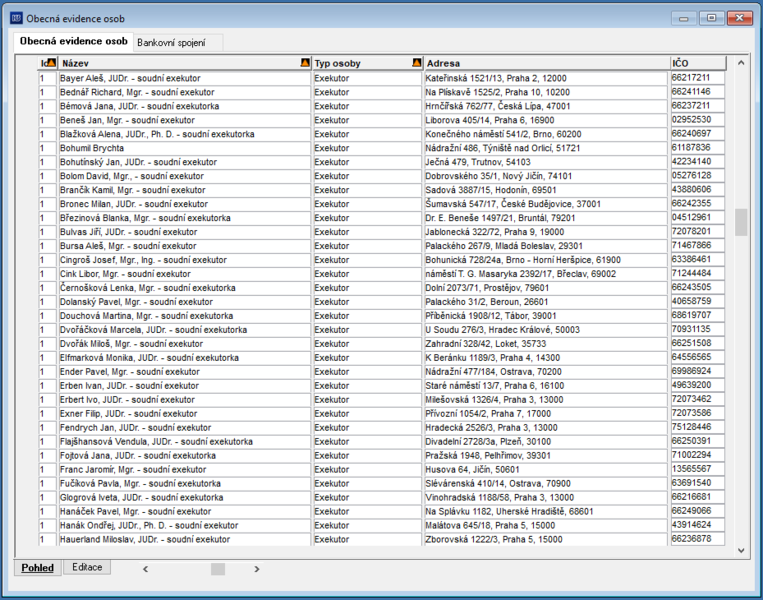Select row Bursa Aleš, Mgr. - soudní exekutor
The height and width of the screenshot is (600, 763).
point(382,246)
